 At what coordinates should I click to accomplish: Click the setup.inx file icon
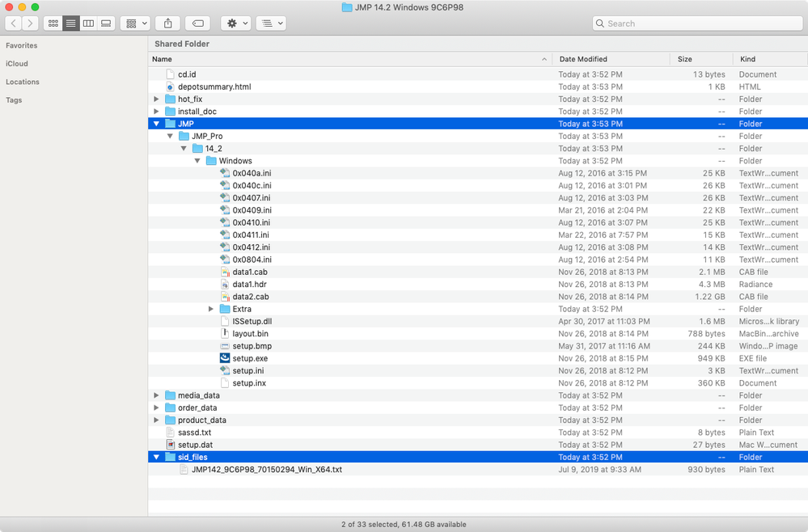point(225,383)
